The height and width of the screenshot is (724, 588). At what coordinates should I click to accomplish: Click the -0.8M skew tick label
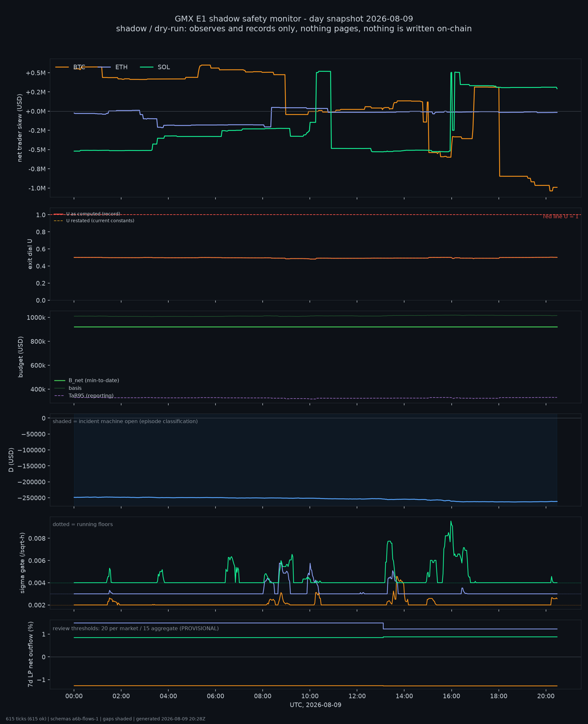coord(37,169)
